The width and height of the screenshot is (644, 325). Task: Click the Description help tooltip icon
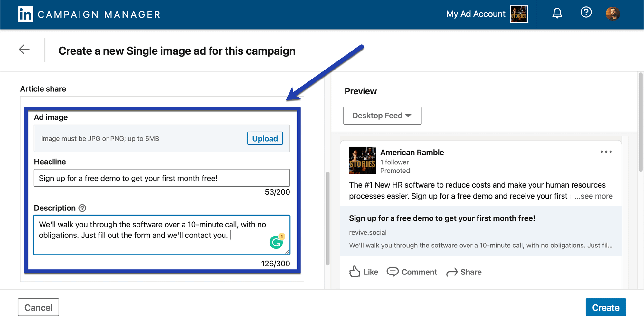(82, 208)
